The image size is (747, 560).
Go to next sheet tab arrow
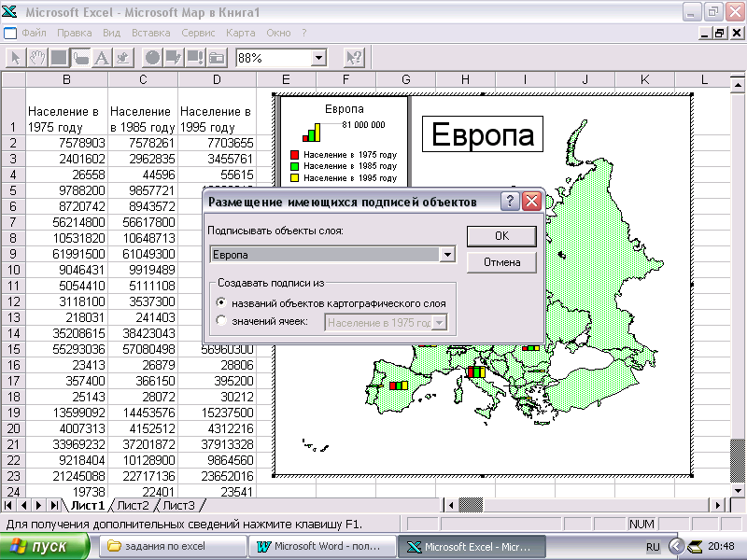(39, 505)
